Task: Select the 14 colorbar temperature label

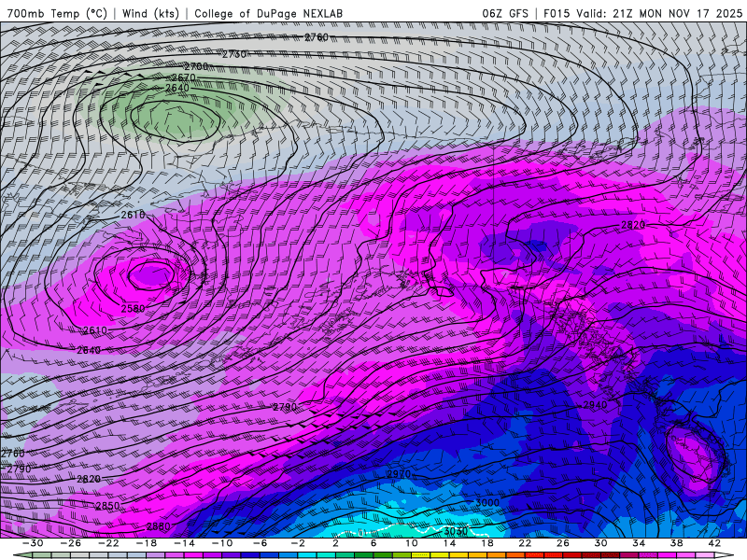Action: (449, 543)
